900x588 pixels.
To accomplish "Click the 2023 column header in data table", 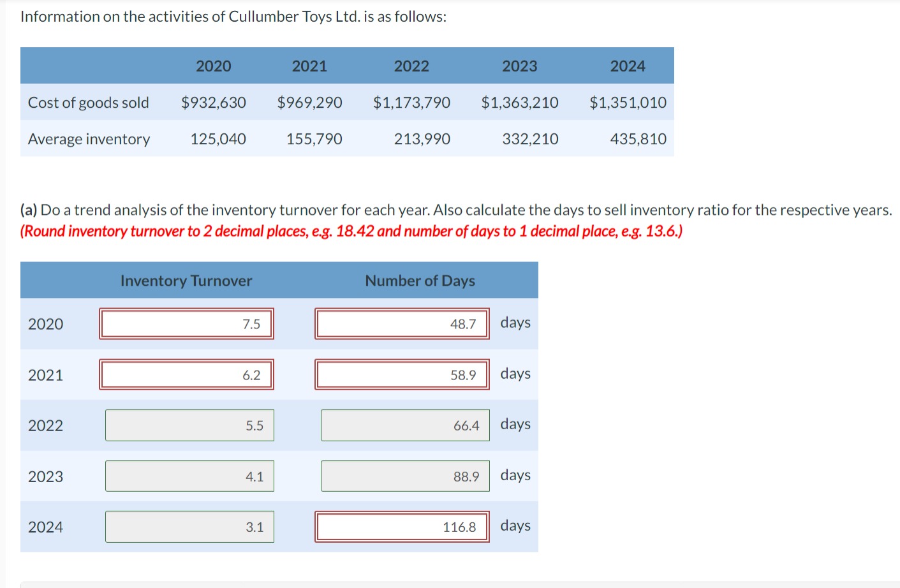I will (520, 66).
